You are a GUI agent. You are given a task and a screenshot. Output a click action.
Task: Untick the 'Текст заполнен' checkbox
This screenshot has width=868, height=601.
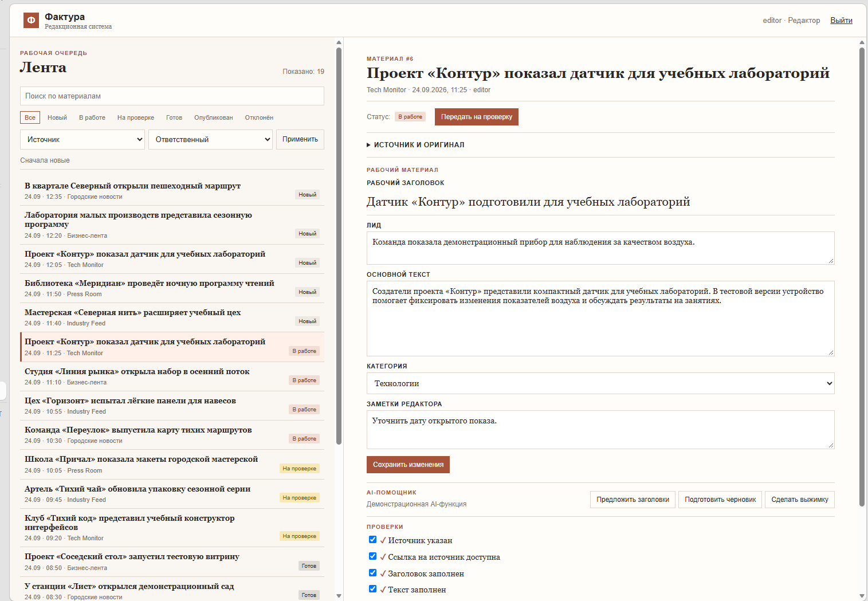coord(372,589)
